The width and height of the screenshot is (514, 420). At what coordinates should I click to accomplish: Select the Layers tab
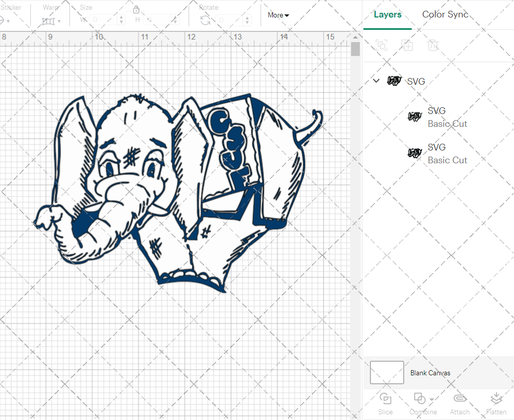tap(388, 14)
